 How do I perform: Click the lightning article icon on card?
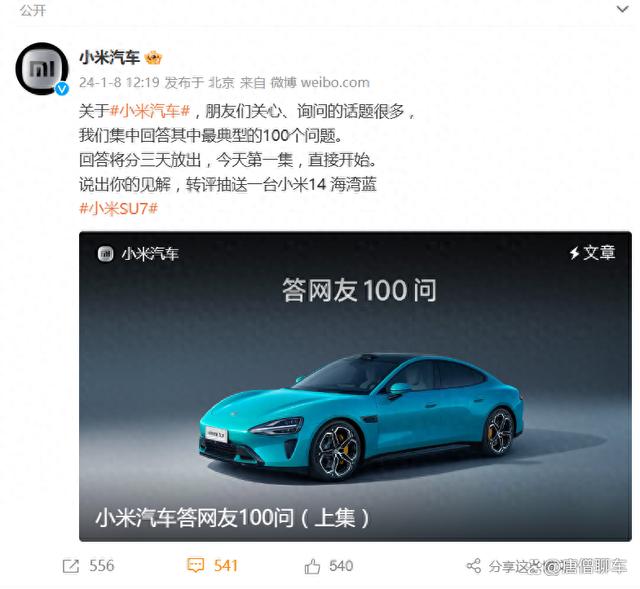point(574,253)
